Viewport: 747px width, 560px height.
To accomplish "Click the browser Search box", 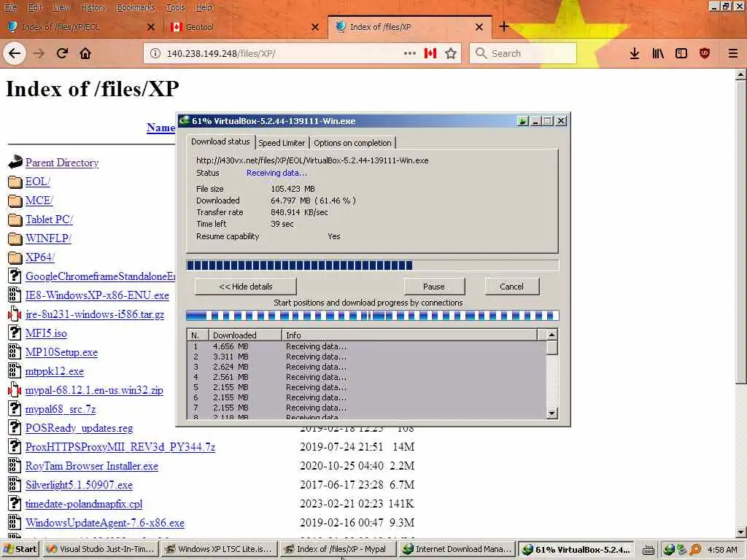I will point(523,53).
